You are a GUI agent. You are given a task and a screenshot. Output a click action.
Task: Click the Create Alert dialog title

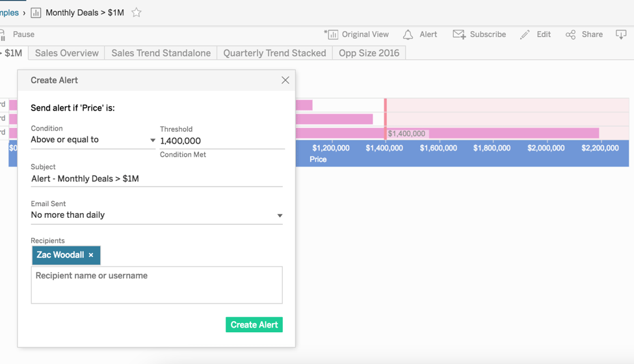pyautogui.click(x=54, y=80)
